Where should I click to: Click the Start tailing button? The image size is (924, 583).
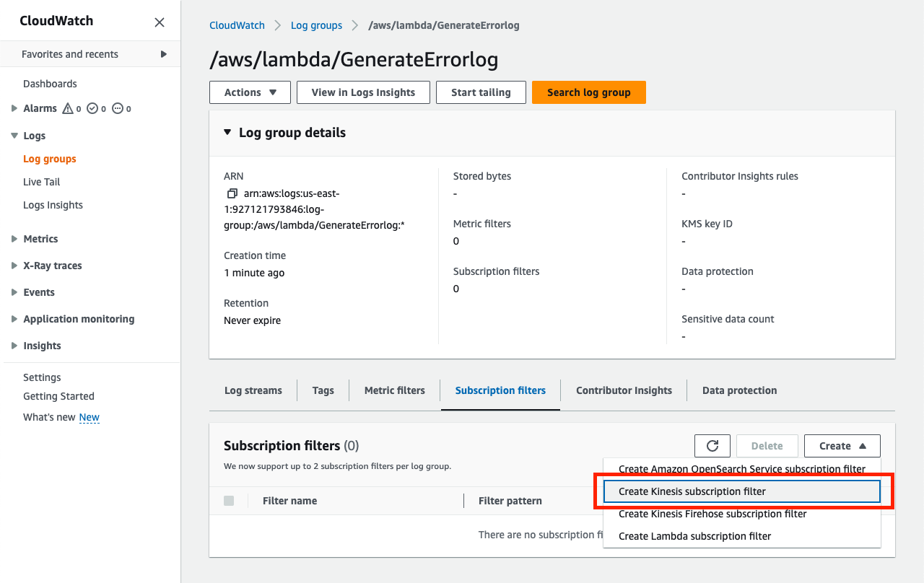pos(481,92)
